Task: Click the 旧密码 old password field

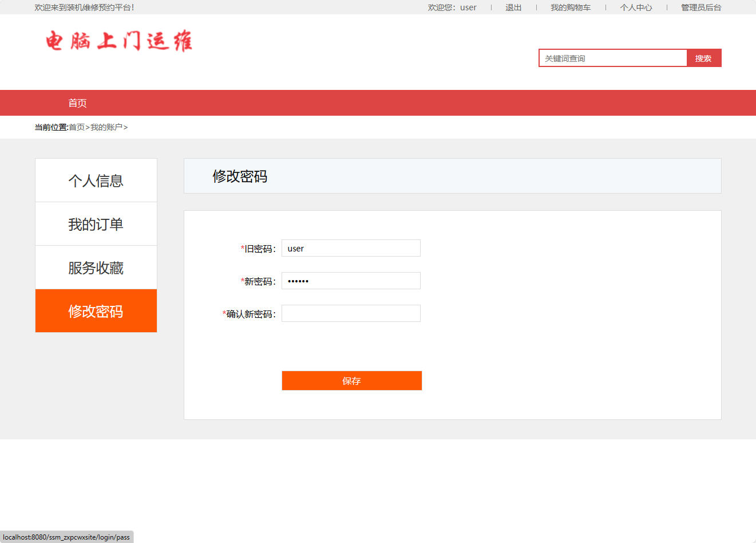Action: (350, 248)
